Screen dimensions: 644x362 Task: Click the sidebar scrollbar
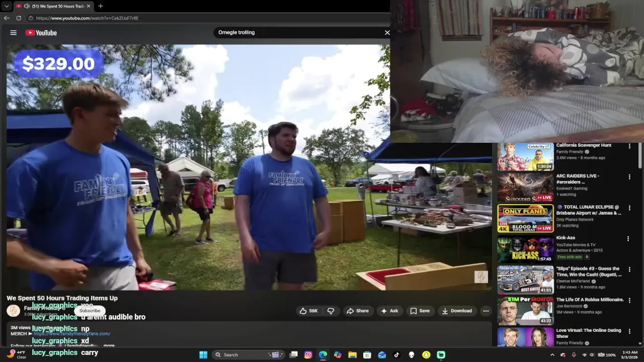pyautogui.click(x=640, y=156)
